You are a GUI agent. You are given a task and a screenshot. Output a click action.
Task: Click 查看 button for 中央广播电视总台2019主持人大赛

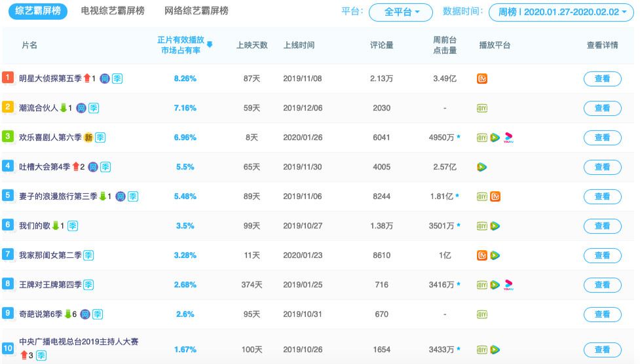603,350
